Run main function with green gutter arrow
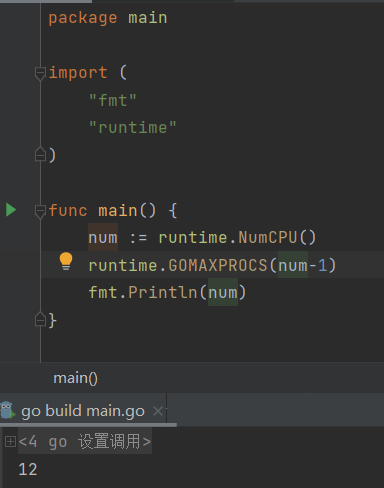 point(11,210)
